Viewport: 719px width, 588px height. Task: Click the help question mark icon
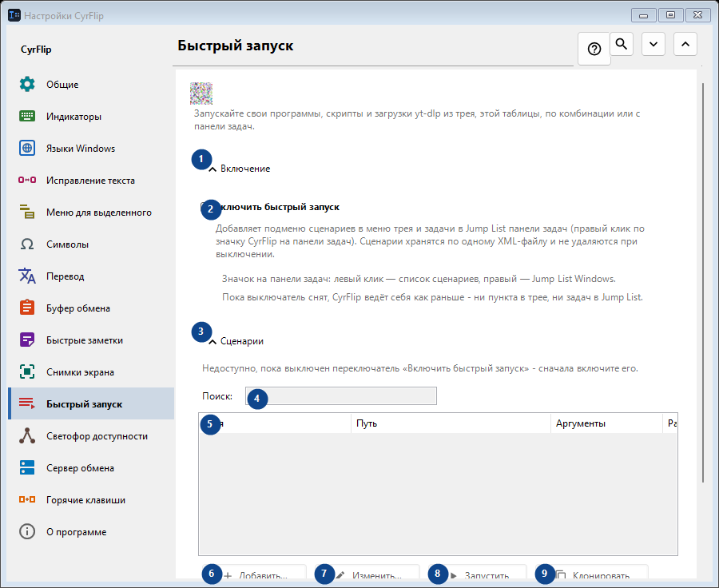pos(594,49)
